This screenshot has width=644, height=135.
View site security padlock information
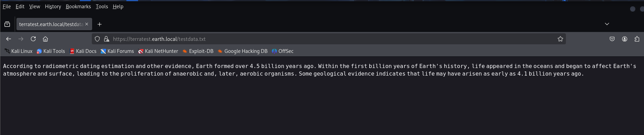click(x=107, y=39)
